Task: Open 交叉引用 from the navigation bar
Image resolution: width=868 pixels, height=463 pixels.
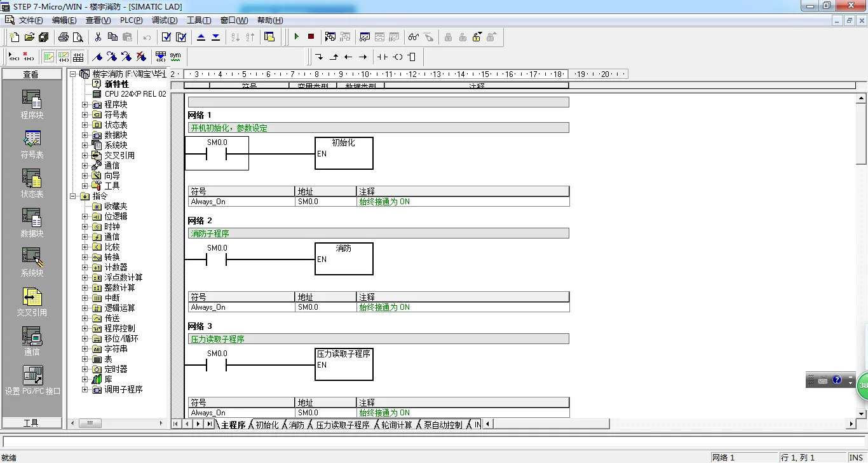Action: (x=32, y=303)
